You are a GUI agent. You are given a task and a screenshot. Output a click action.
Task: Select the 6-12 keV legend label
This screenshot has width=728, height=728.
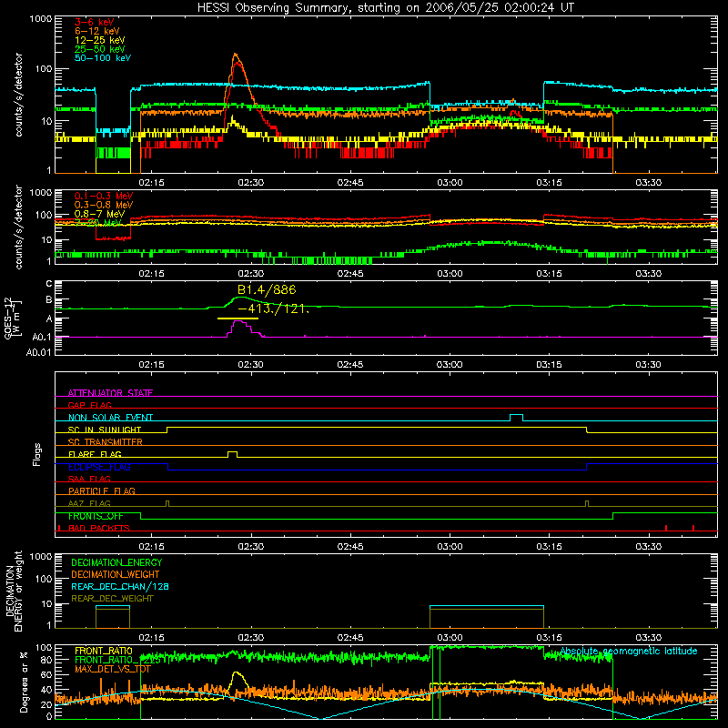click(x=97, y=31)
